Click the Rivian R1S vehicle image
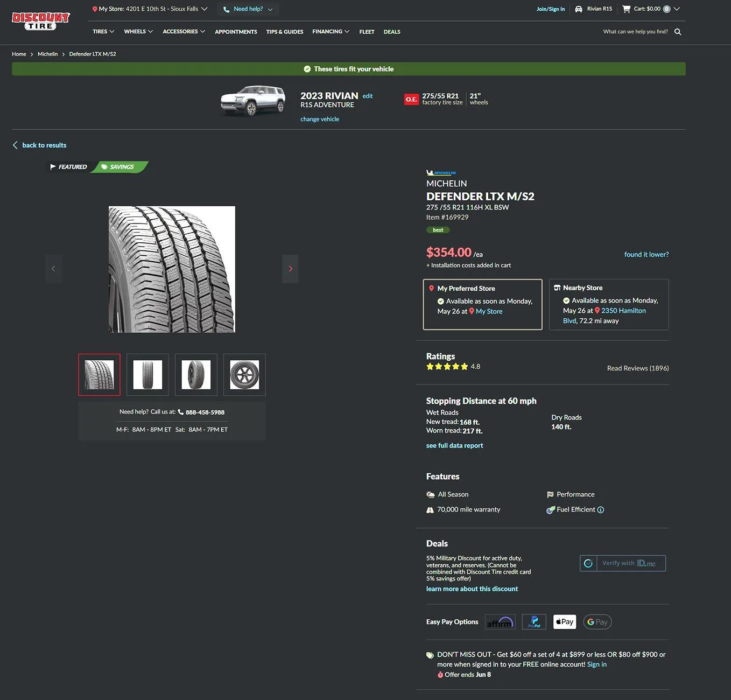Screen dimensions: 731x700 [253, 101]
